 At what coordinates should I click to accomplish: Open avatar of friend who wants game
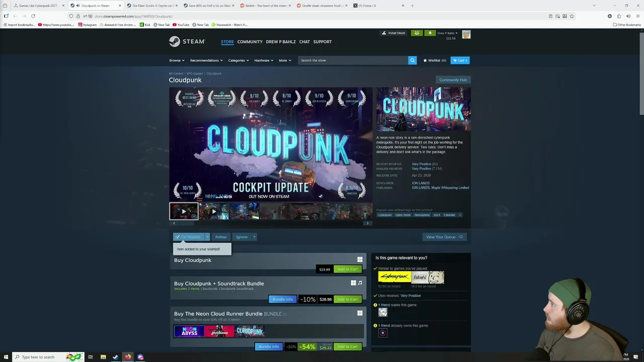383,312
